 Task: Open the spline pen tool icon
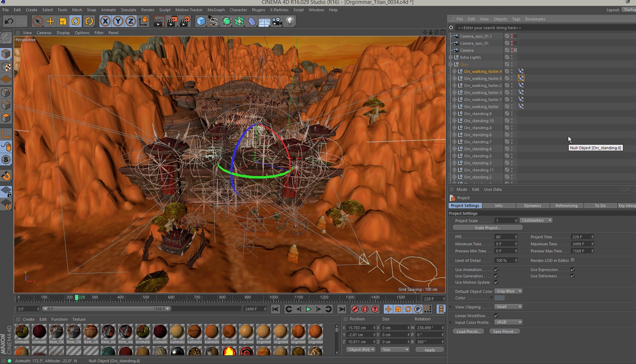(x=214, y=21)
